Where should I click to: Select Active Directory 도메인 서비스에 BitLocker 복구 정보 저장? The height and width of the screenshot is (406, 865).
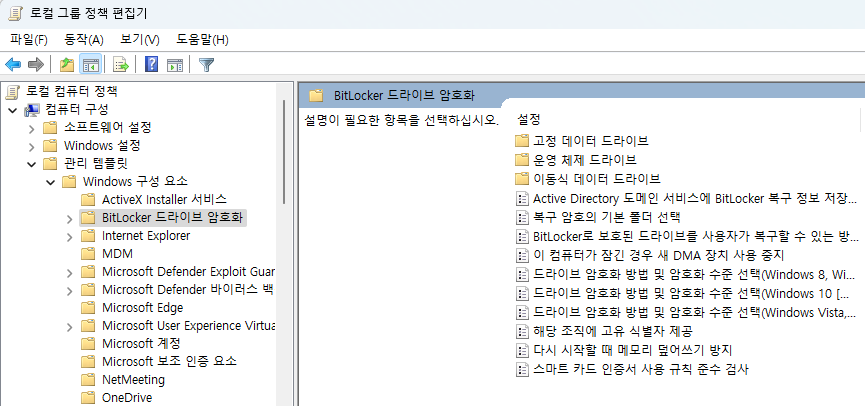click(x=695, y=198)
